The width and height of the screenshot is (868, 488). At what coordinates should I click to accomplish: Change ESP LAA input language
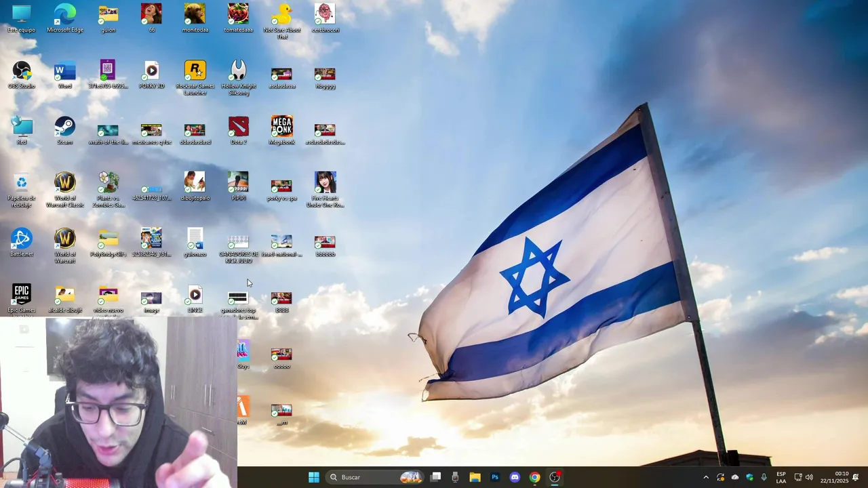[781, 477]
